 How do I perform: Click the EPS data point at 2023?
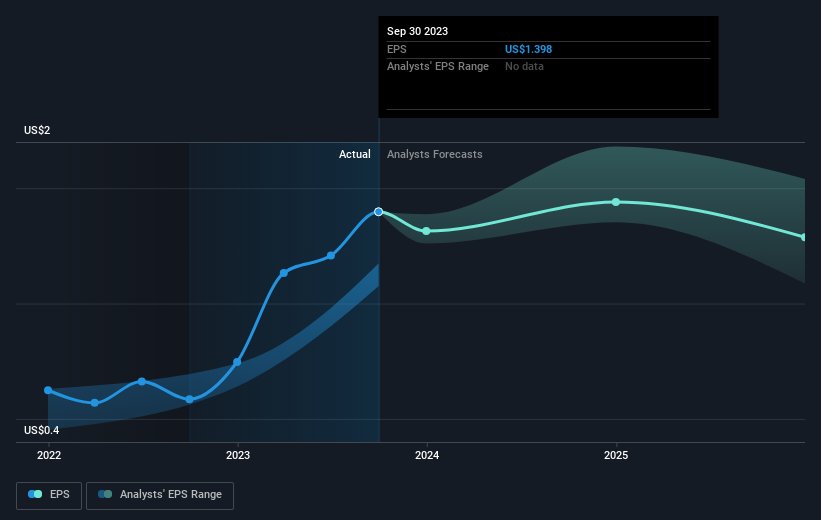click(237, 362)
